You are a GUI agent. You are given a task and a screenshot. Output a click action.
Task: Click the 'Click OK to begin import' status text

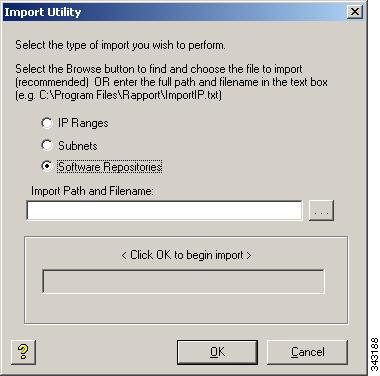coord(186,255)
